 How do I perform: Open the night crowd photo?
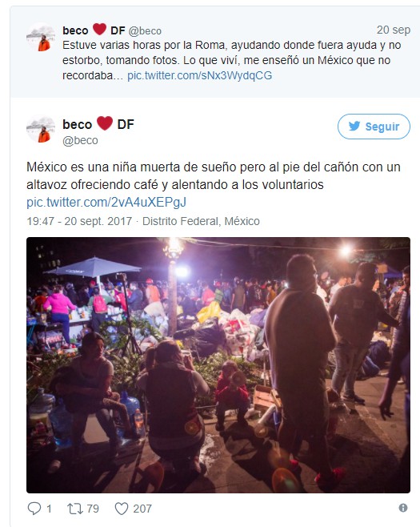point(218,365)
